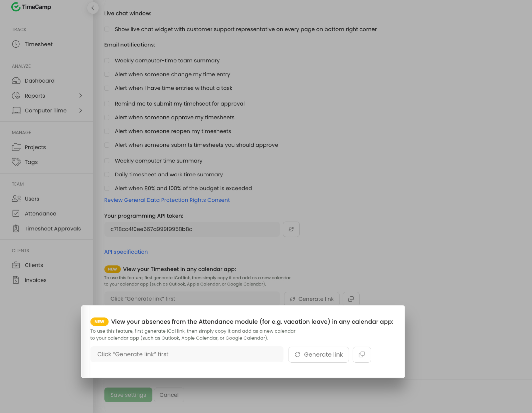
Task: Copy the Timesheet iCal link icon
Action: 351,299
